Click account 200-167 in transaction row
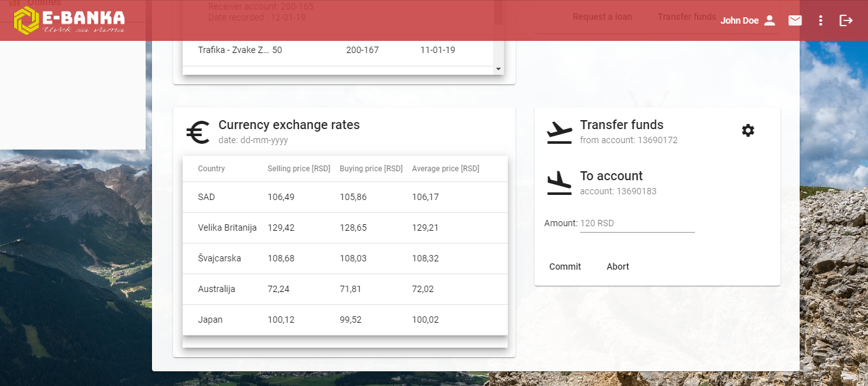Screen dimensions: 868x386 362,50
